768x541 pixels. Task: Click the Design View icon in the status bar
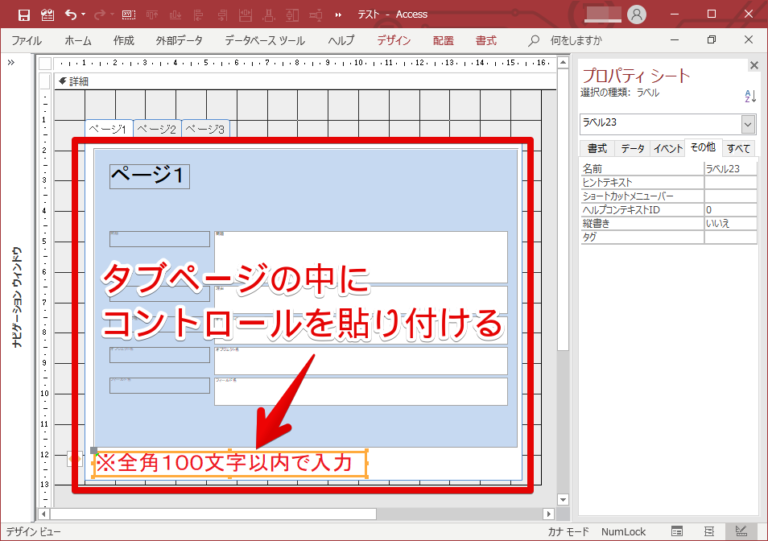point(741,531)
